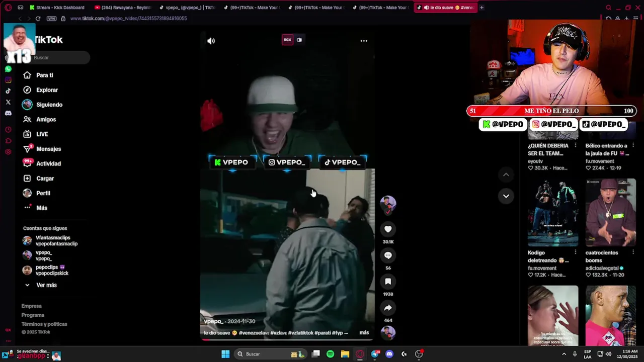The image size is (644, 362).
Task: Open the browser tab search magnifier icon
Action: click(608, 8)
